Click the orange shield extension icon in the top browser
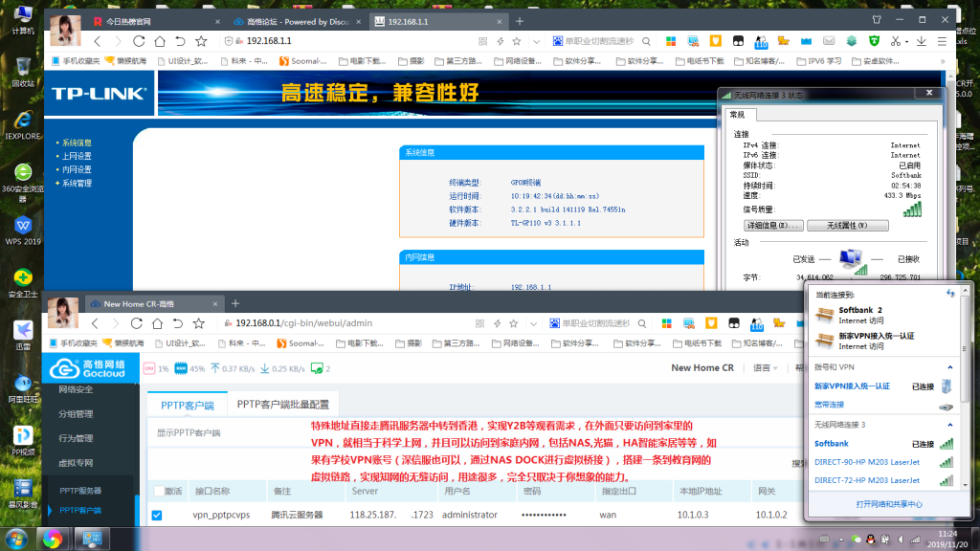Viewport: 980px width, 551px height. (x=716, y=41)
